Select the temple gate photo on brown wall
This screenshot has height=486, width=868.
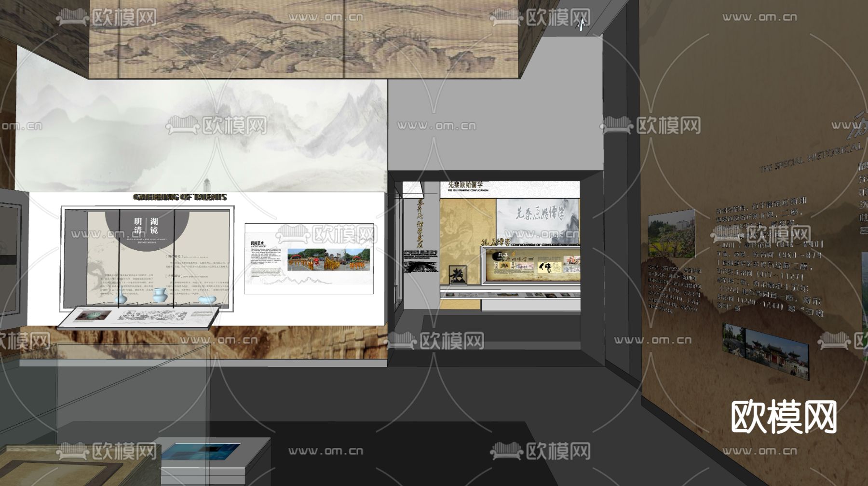[x=765, y=351]
